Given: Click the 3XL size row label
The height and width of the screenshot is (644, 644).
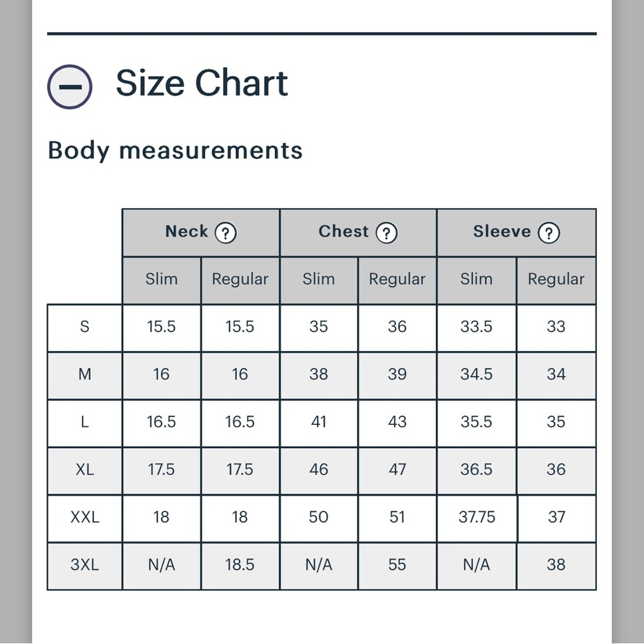Looking at the screenshot, I should click(84, 566).
